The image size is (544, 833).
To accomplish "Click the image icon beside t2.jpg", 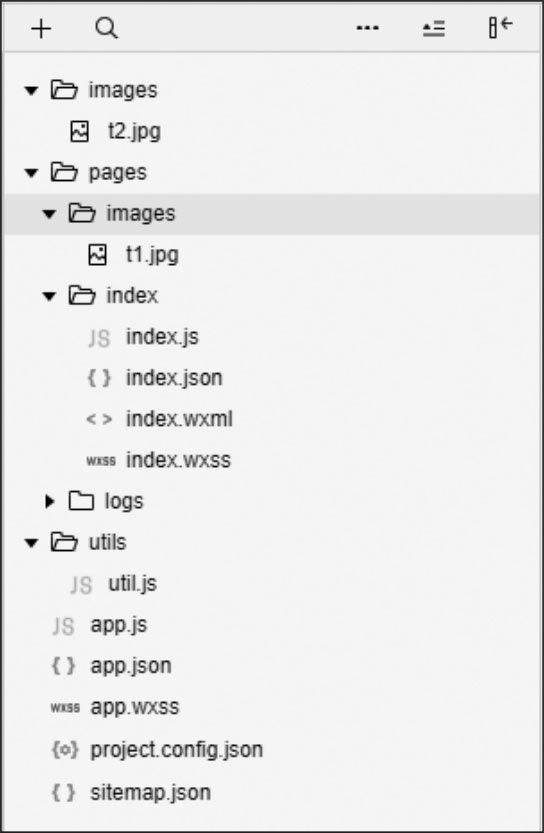I will [80, 131].
